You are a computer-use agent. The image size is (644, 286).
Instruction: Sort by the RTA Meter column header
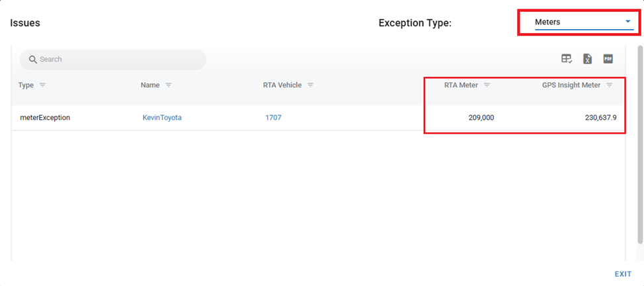[461, 85]
